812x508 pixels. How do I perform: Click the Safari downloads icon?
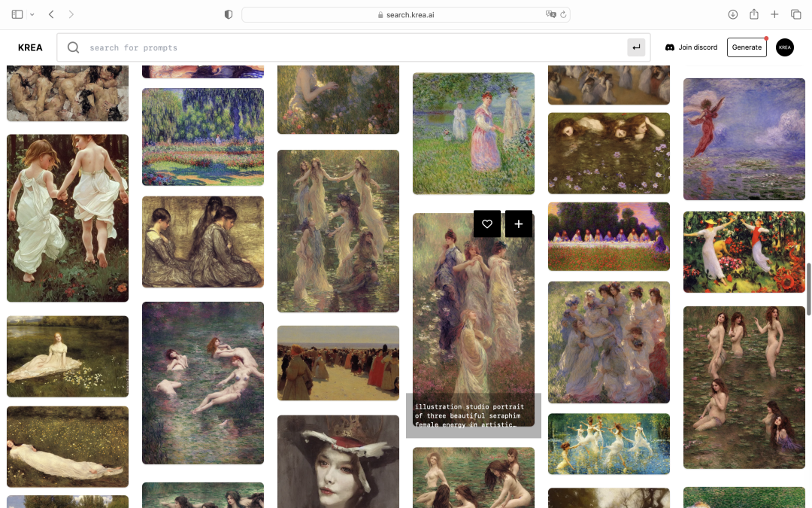[x=733, y=14]
